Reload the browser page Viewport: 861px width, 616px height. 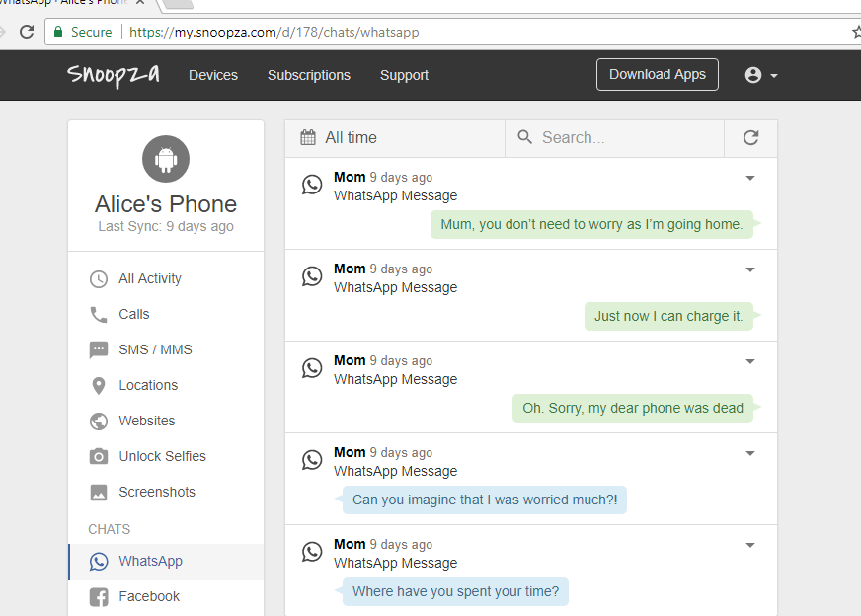click(27, 32)
